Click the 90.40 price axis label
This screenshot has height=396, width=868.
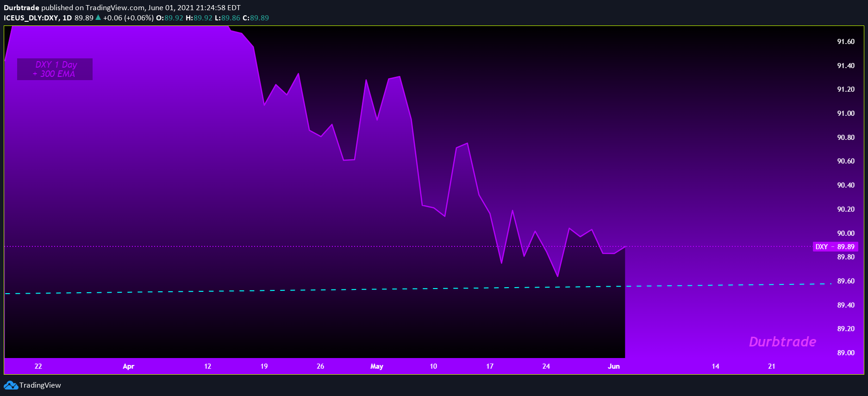coord(846,185)
